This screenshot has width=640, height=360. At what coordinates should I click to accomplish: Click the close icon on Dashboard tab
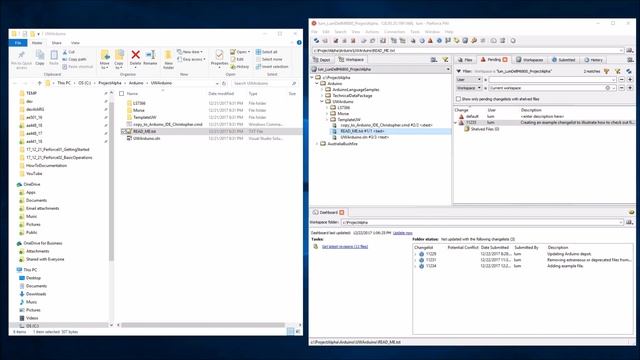tap(342, 212)
